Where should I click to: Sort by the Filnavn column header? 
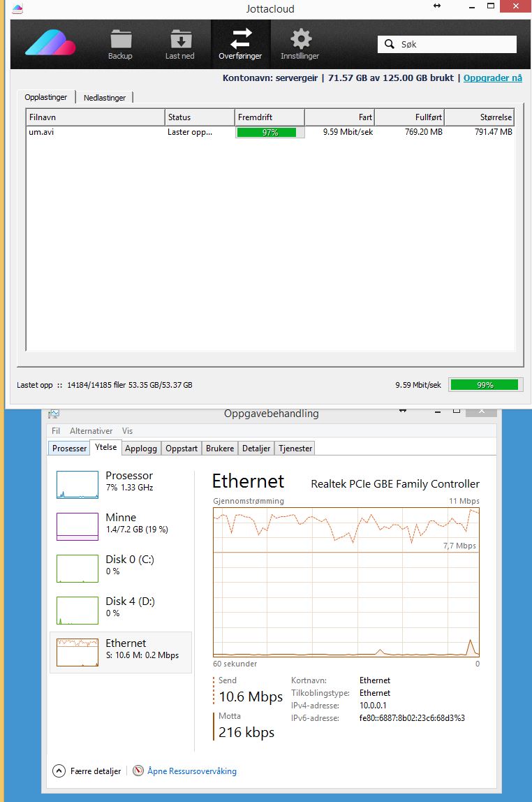pos(95,117)
